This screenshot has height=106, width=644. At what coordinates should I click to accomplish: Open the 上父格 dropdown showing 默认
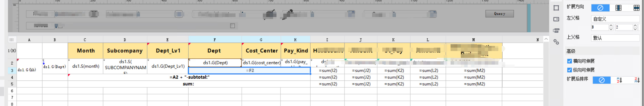click(x=615, y=38)
